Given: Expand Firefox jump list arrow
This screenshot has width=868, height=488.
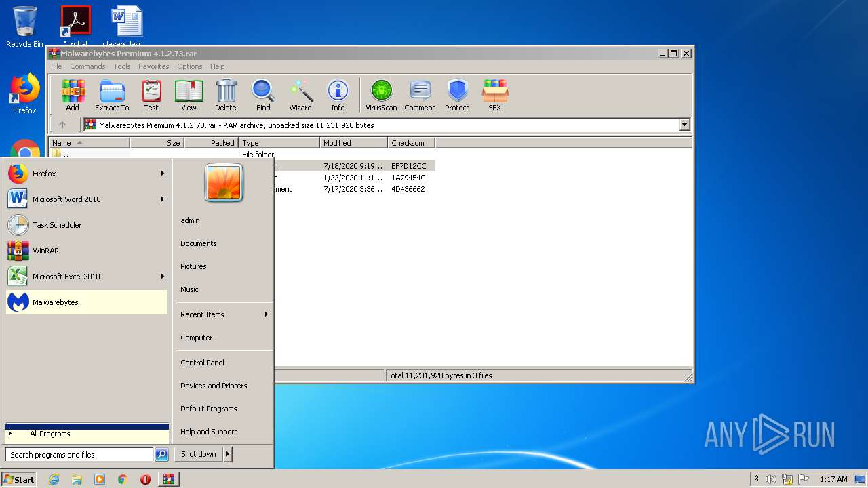Looking at the screenshot, I should 162,174.
